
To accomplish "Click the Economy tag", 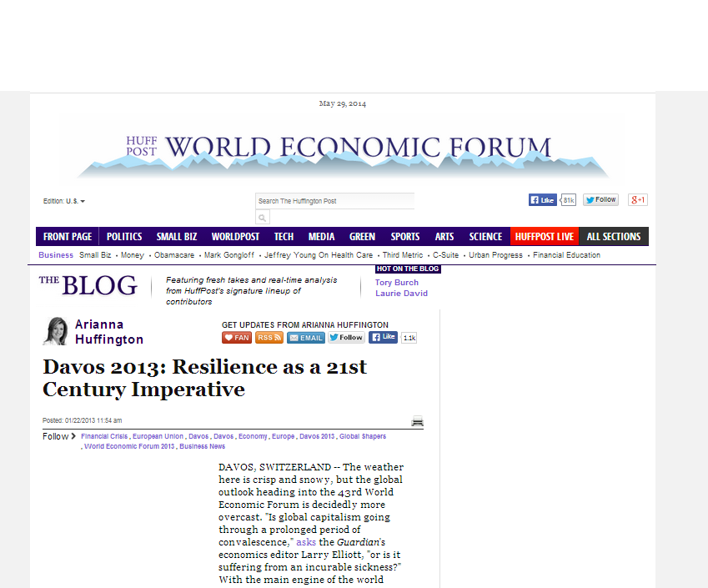I will [253, 436].
